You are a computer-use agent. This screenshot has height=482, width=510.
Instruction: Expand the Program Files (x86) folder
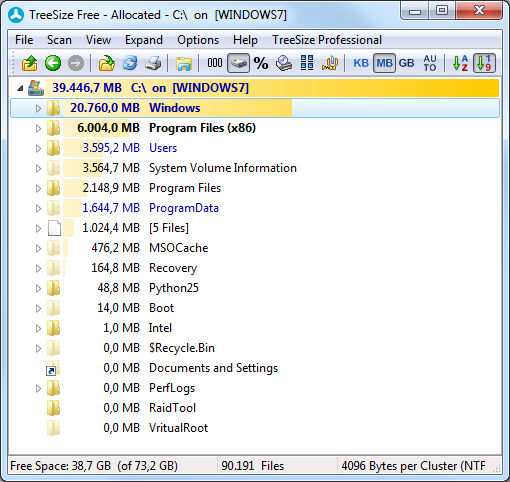point(38,128)
